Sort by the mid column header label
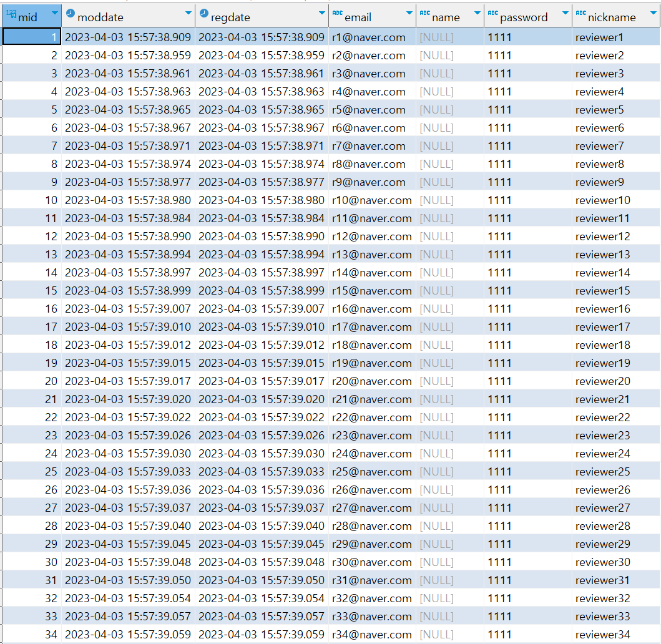This screenshot has height=644, width=661. 28,17
